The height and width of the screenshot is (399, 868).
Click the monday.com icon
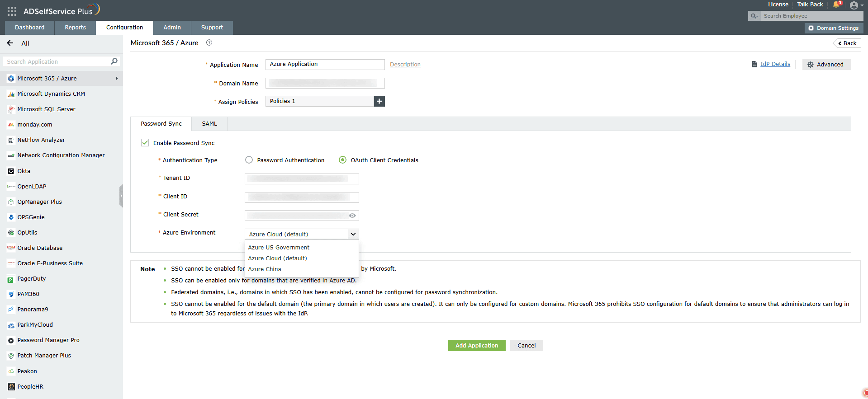pos(11,125)
